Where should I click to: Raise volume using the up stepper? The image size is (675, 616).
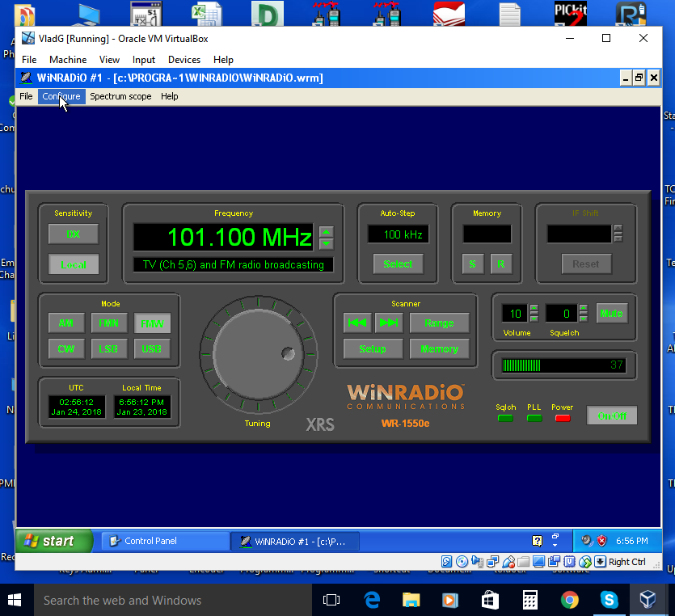pos(534,309)
